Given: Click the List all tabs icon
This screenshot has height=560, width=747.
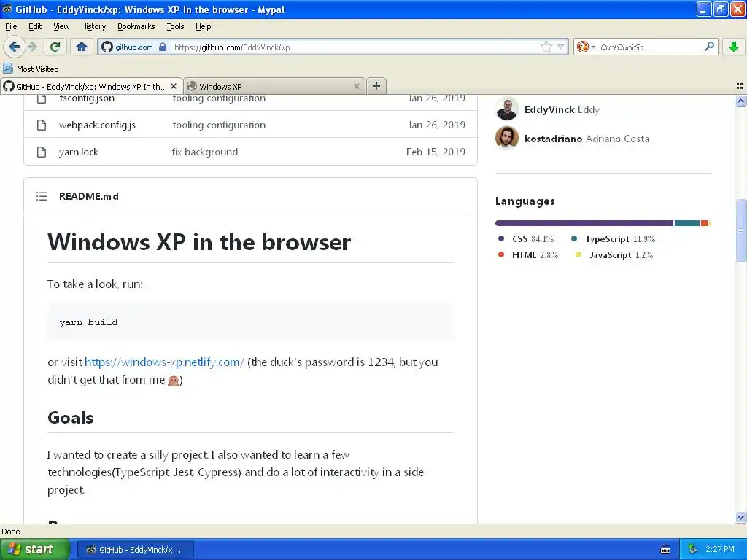Looking at the screenshot, I should 740,86.
